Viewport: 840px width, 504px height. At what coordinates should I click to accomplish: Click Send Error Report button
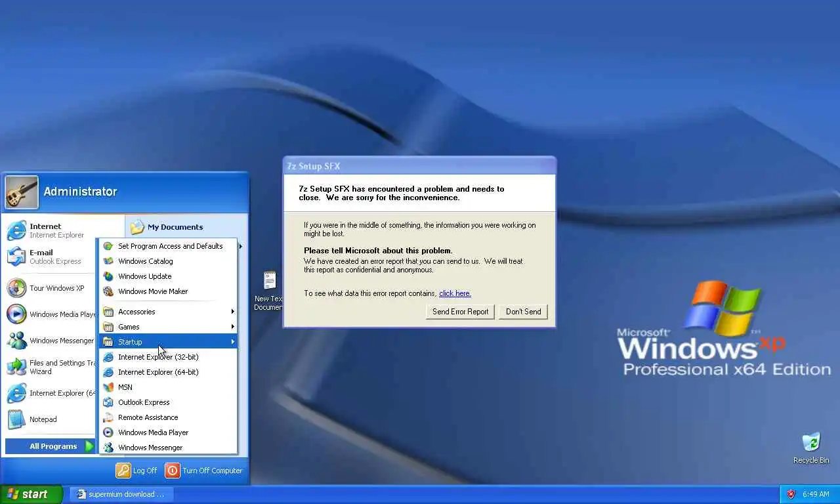coord(460,312)
